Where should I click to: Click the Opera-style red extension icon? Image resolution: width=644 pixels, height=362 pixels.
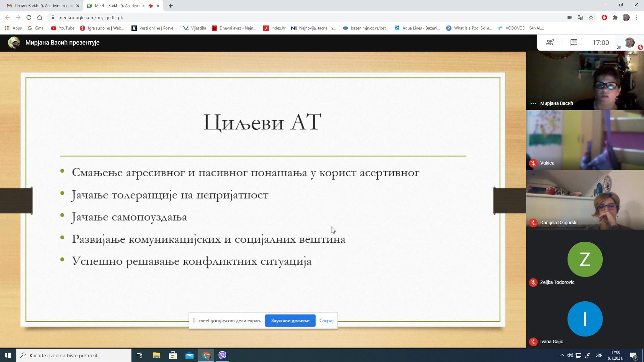(x=604, y=17)
